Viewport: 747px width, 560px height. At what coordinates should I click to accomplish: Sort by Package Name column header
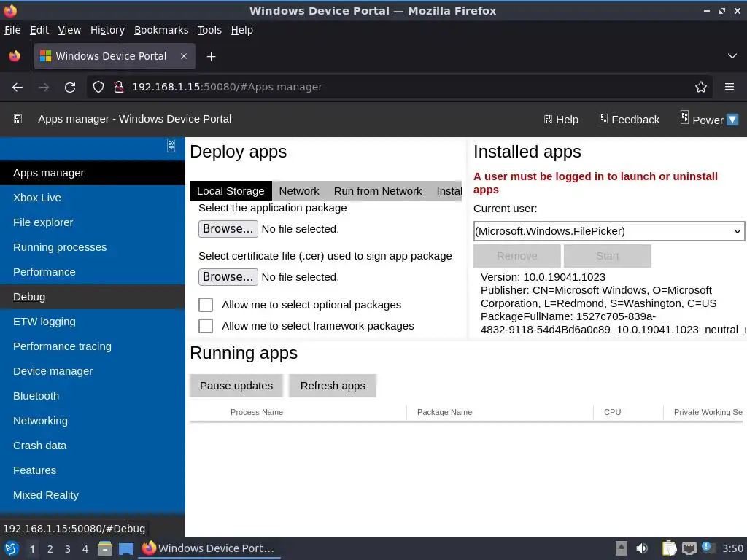(444, 413)
